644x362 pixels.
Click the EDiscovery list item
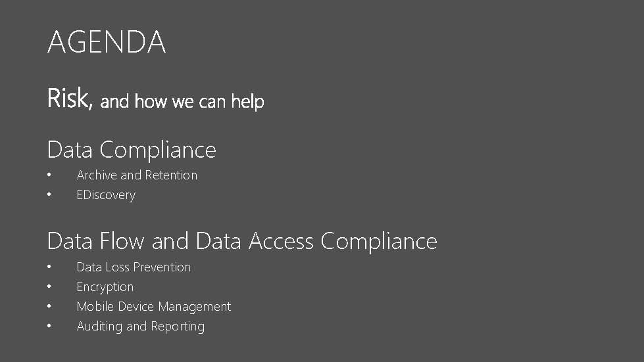[106, 194]
